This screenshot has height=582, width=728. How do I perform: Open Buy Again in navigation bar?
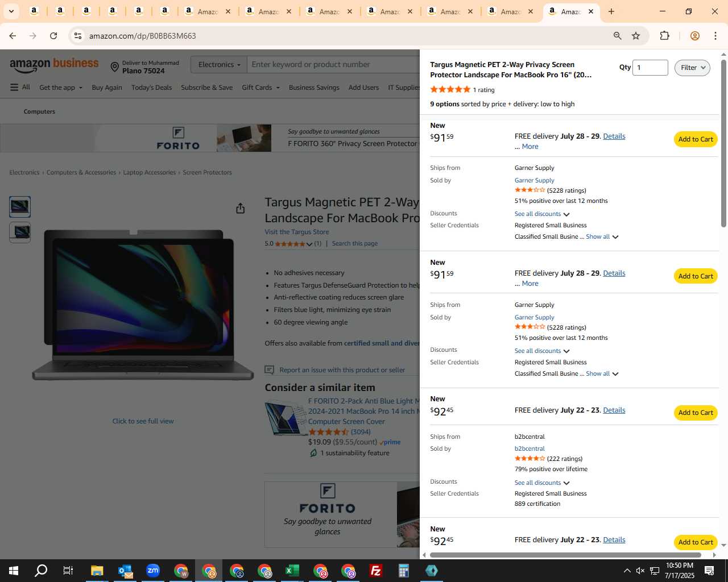pos(107,88)
